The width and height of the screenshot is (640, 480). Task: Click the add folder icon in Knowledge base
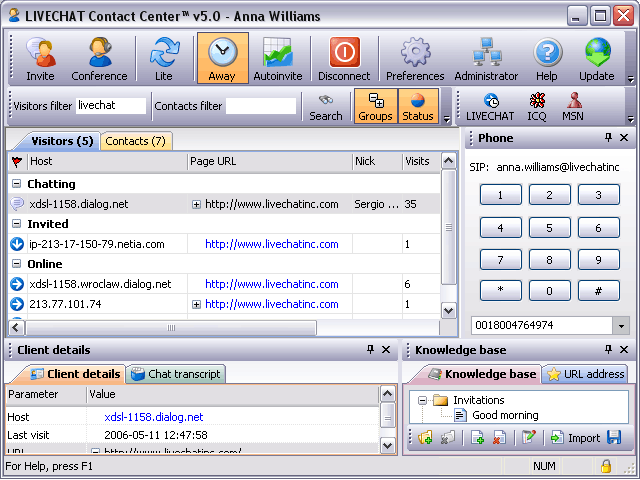(425, 438)
